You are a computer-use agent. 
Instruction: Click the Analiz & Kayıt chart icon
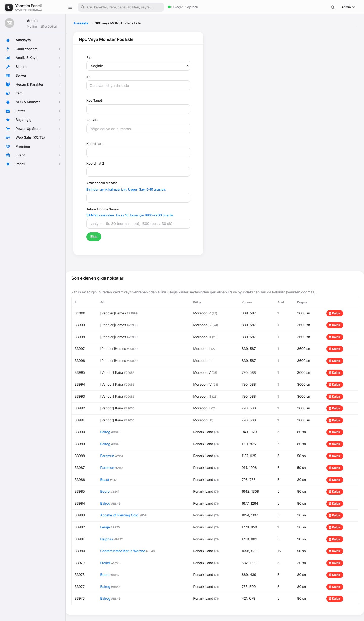pyautogui.click(x=8, y=58)
